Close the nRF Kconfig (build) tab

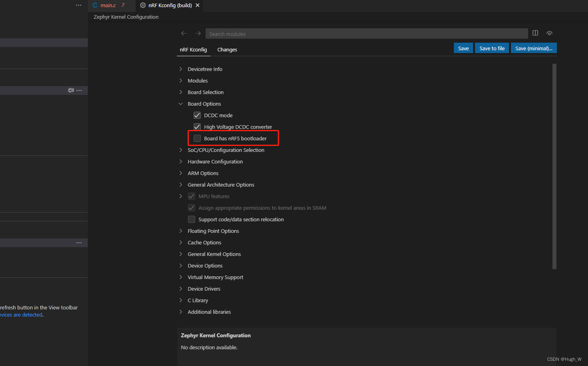(198, 5)
